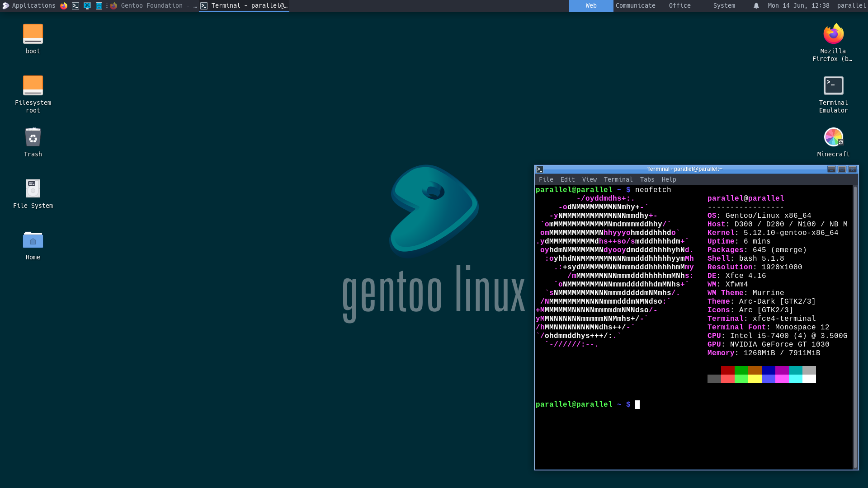Click the 'WM Theme: Murrine' line
The image size is (868, 488).
[745, 293]
